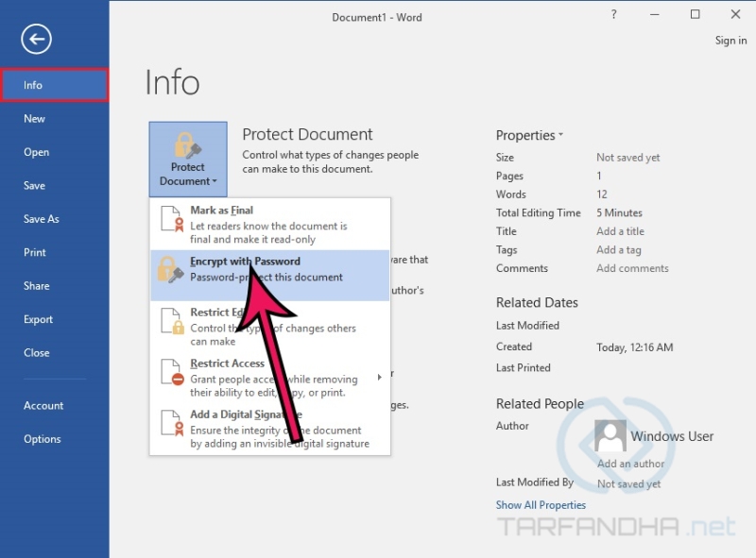Viewport: 756px width, 558px height.
Task: Open the Export page
Action: point(55,319)
